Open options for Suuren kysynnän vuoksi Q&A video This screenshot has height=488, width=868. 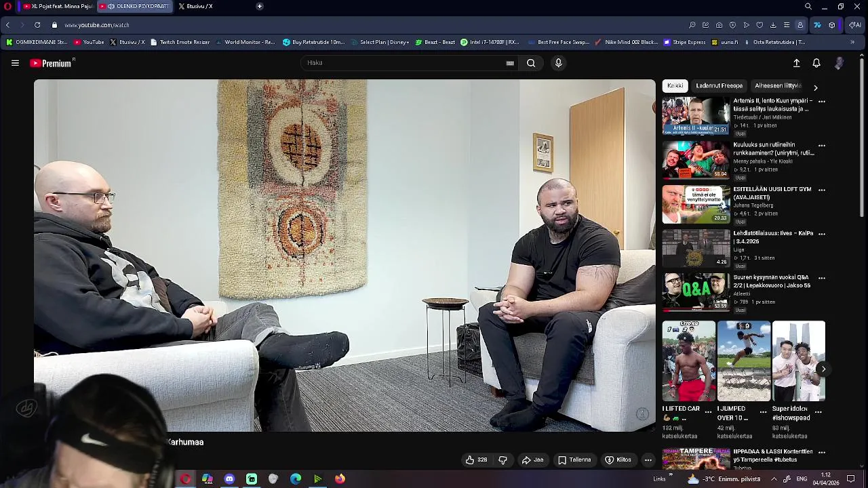click(821, 278)
